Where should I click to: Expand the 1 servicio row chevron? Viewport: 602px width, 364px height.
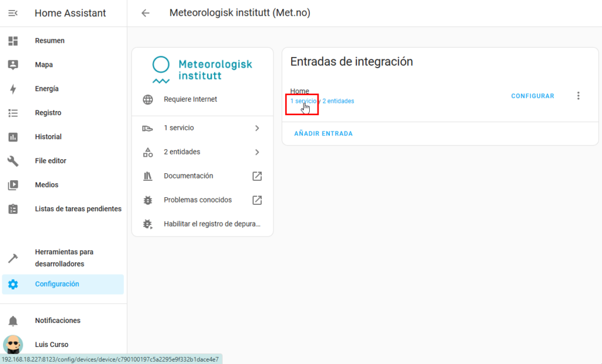pyautogui.click(x=257, y=128)
